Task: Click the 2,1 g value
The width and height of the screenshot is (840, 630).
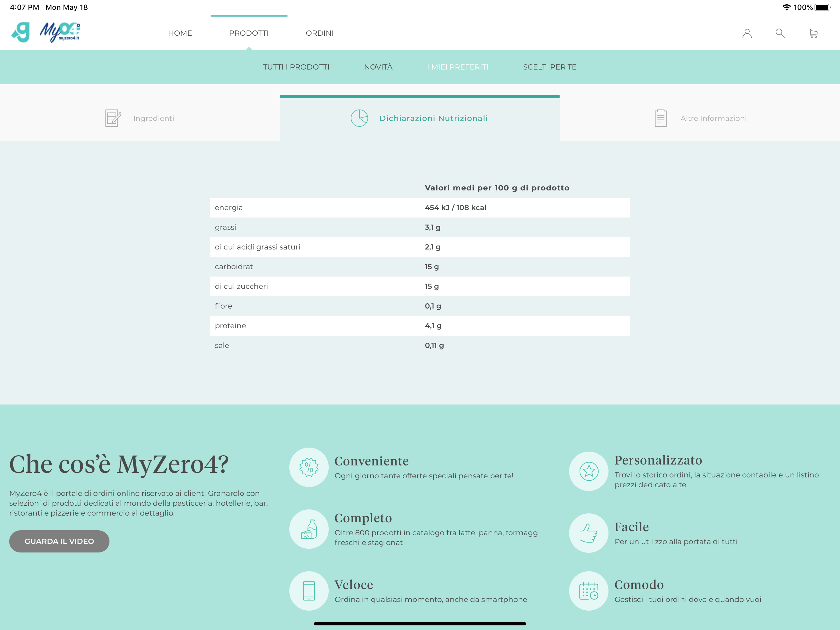Action: click(433, 247)
